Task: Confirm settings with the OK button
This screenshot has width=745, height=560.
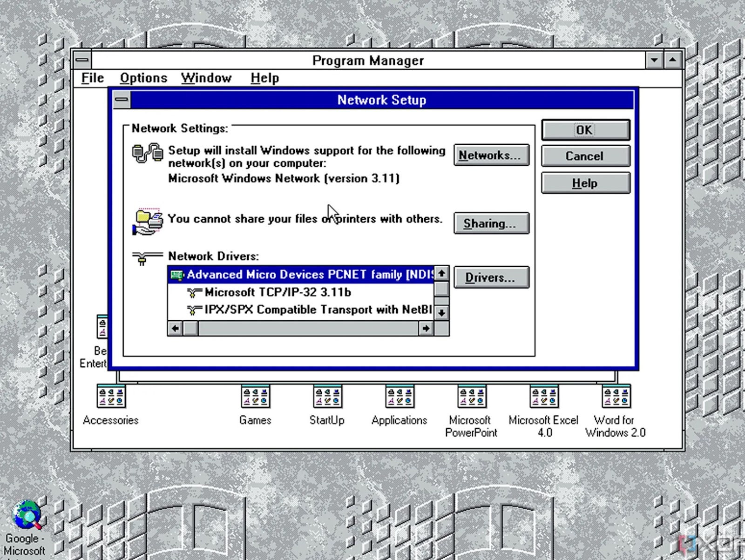Action: (585, 130)
